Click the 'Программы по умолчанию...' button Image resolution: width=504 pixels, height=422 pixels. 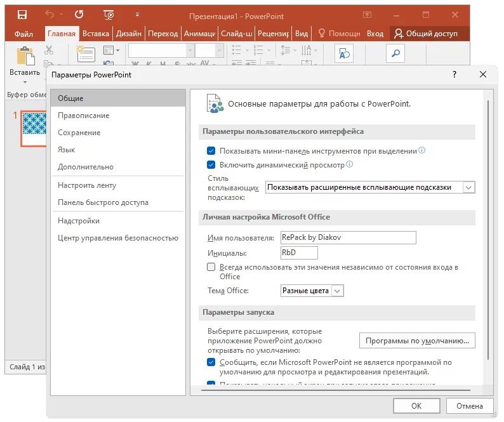[417, 341]
